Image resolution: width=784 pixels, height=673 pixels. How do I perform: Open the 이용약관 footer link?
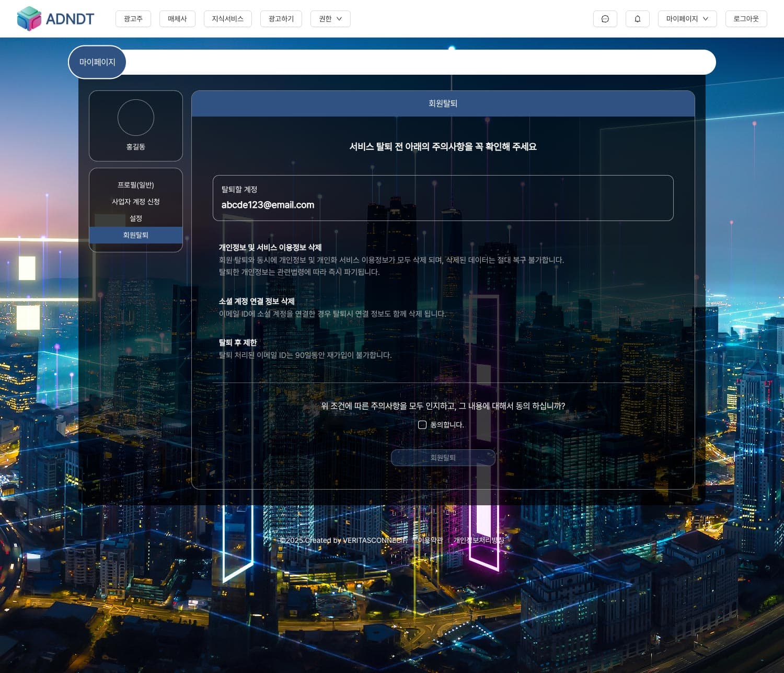(430, 540)
